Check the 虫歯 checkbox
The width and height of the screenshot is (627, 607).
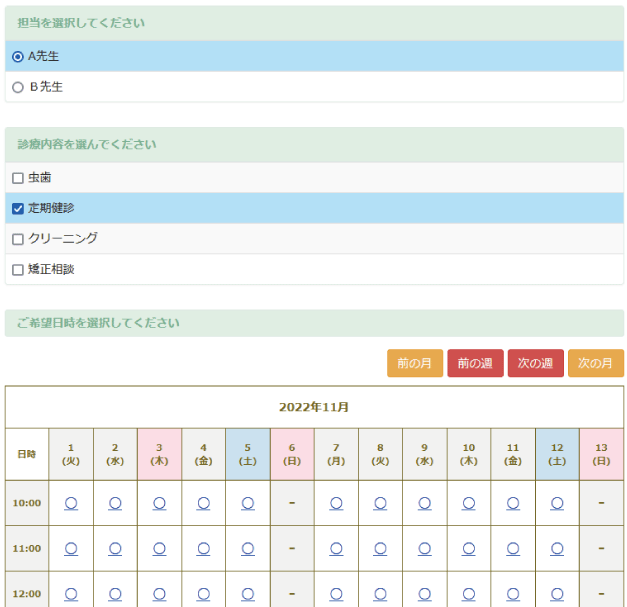tap(18, 178)
